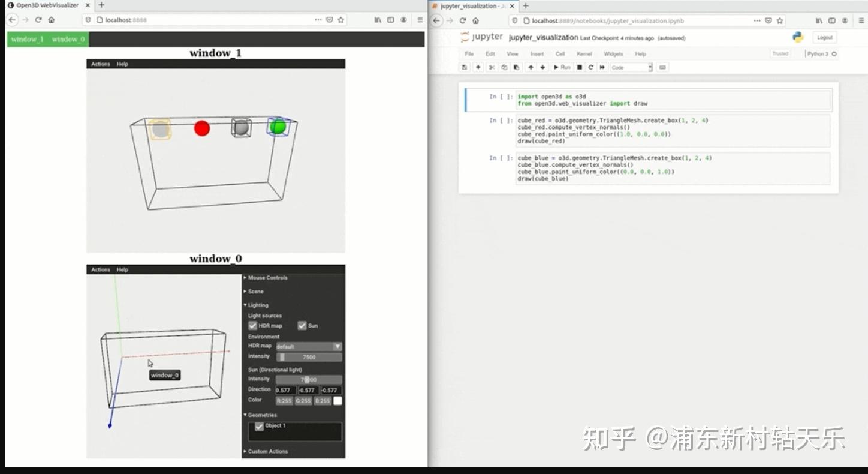Interrupt the kernel

tap(579, 67)
